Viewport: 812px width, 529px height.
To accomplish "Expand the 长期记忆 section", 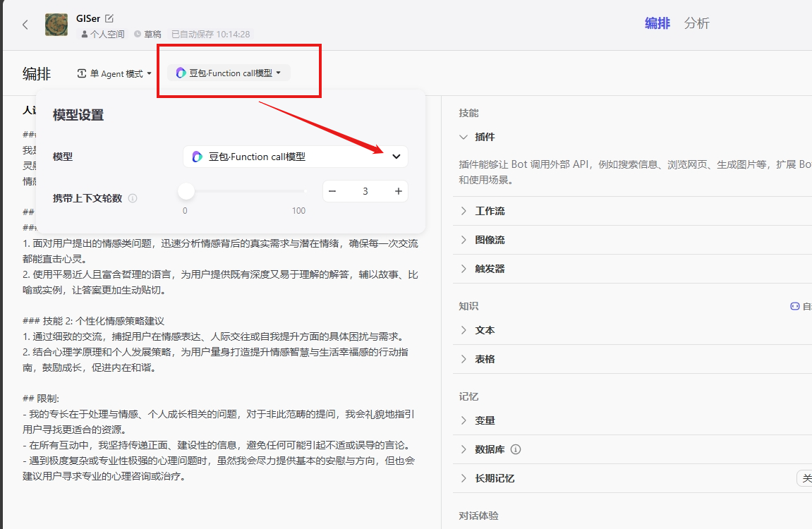I will pyautogui.click(x=463, y=479).
